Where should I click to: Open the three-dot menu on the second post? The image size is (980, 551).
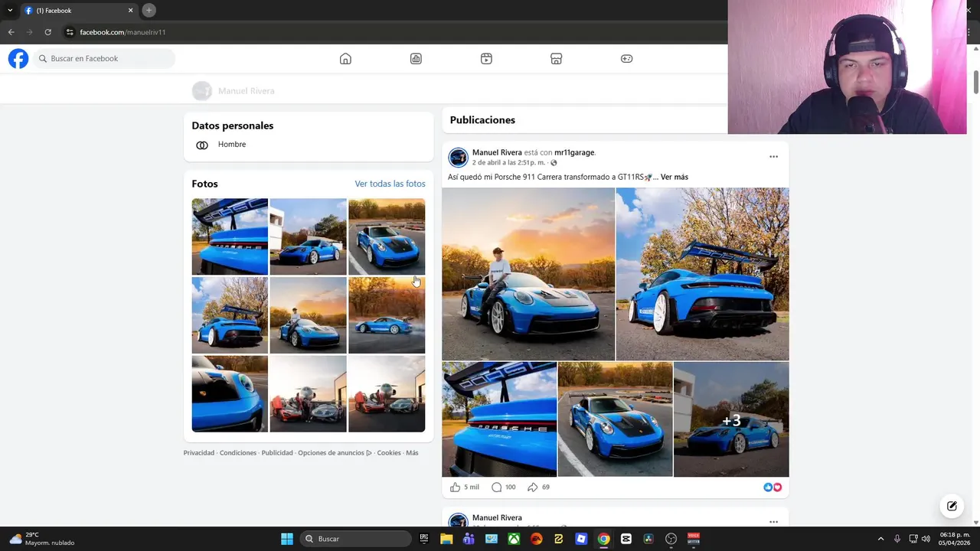click(773, 521)
